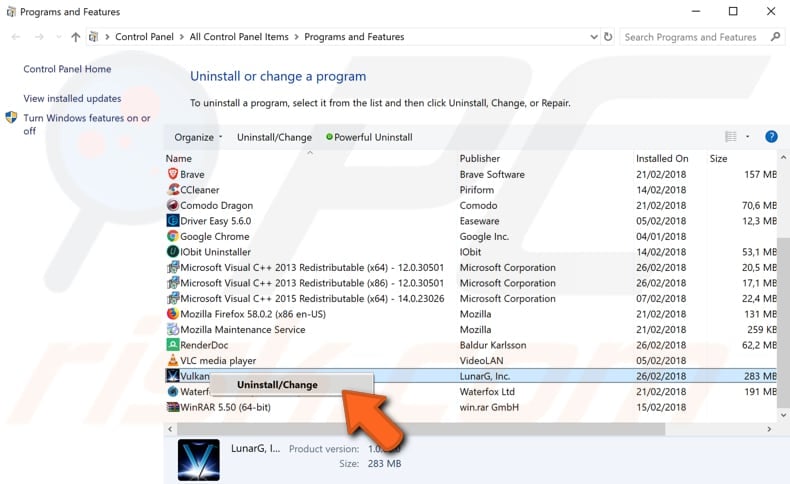Image resolution: width=790 pixels, height=484 pixels.
Task: Select the RenderDoc entry name
Action: coord(204,345)
